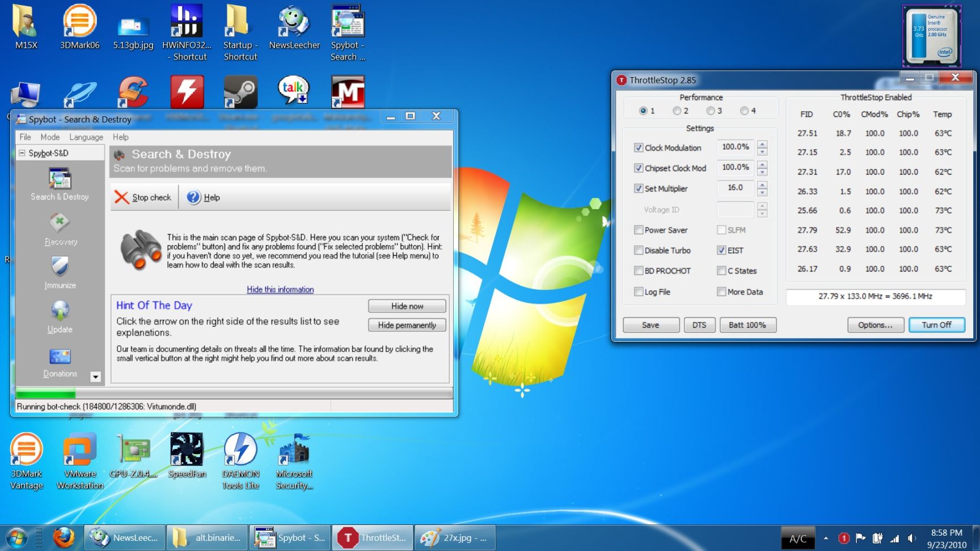Open the Mode menu in Spybot
The height and width of the screenshot is (551, 980).
(x=50, y=137)
